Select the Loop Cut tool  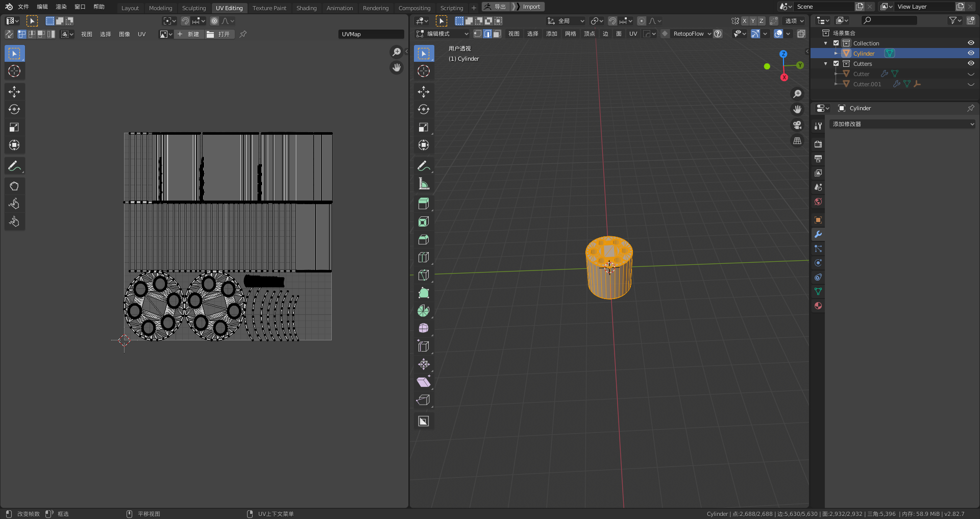423,257
